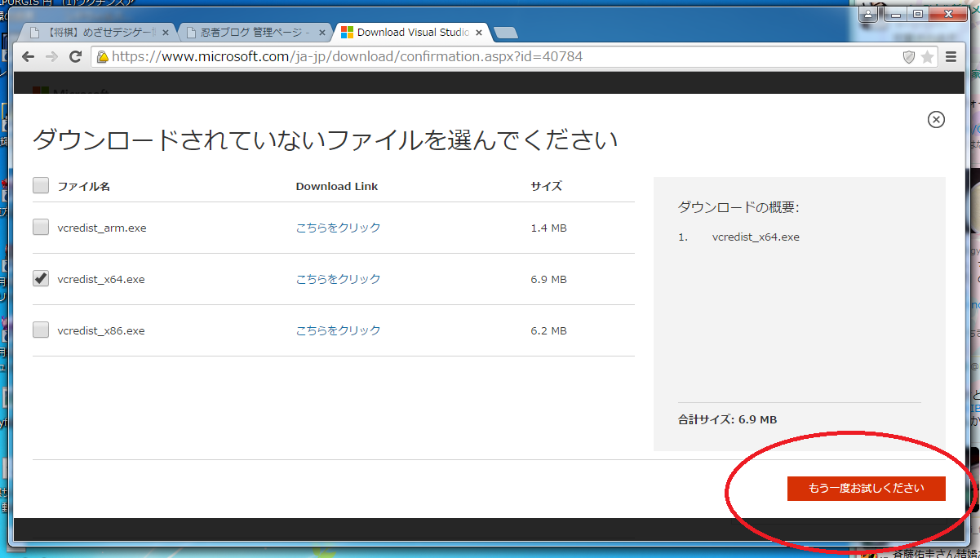The width and height of the screenshot is (980, 558).
Task: Click こちらをクリック link for vcredist_arm.exe
Action: (338, 228)
